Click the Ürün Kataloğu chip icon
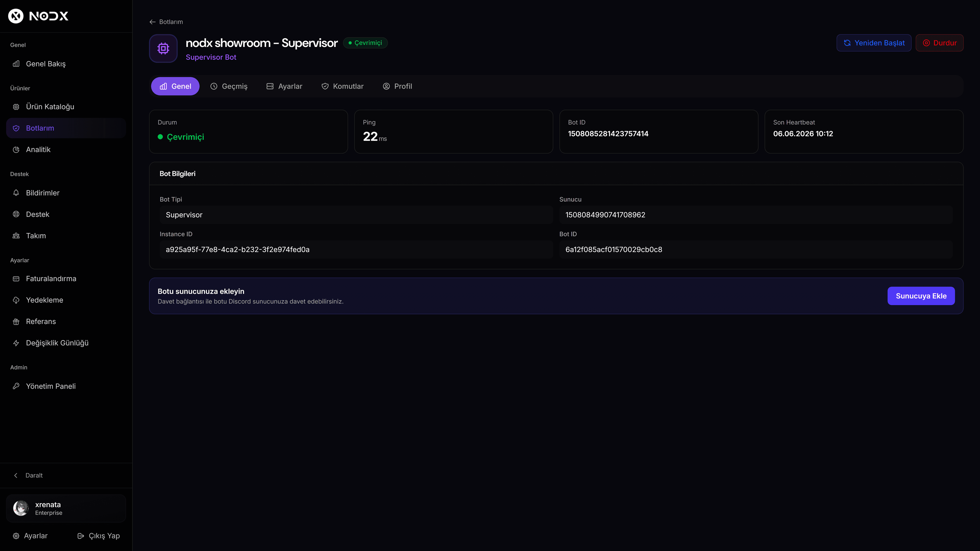Image resolution: width=980 pixels, height=551 pixels. pos(16,107)
